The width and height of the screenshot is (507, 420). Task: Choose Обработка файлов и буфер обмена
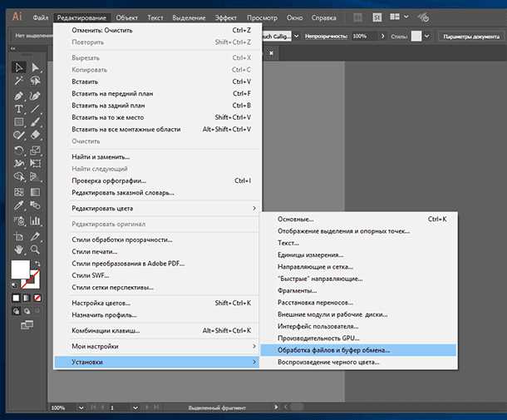tap(358, 350)
